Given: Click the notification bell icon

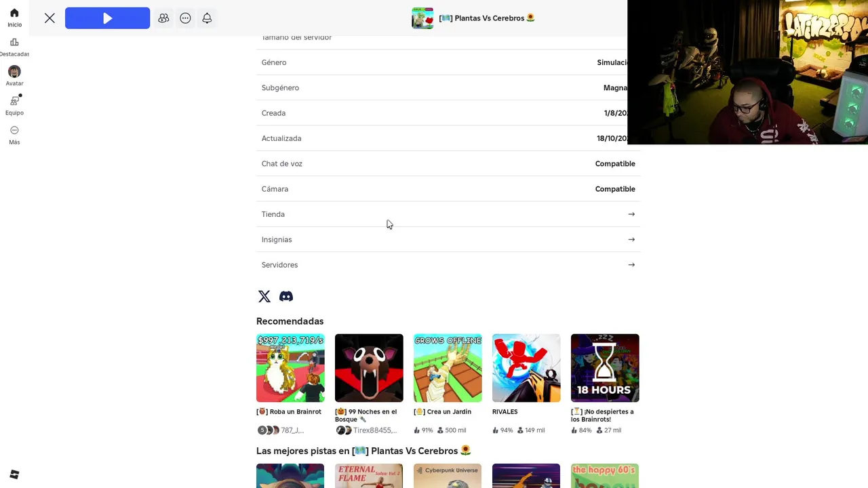Looking at the screenshot, I should (207, 18).
